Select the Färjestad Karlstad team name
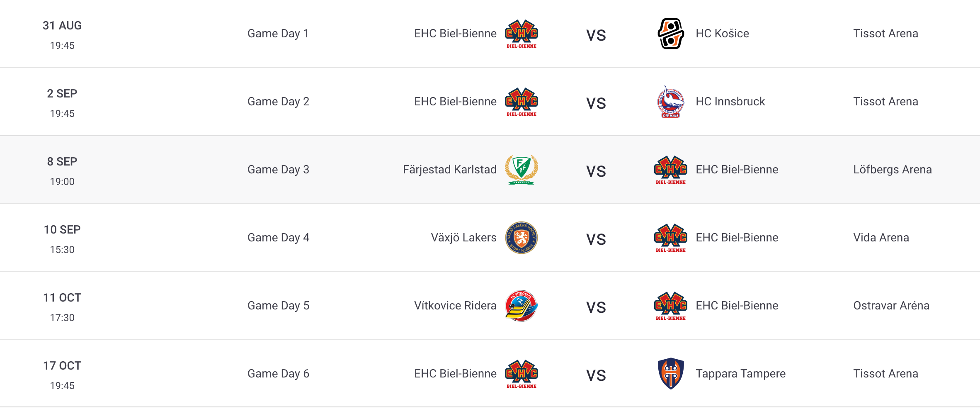 450,170
